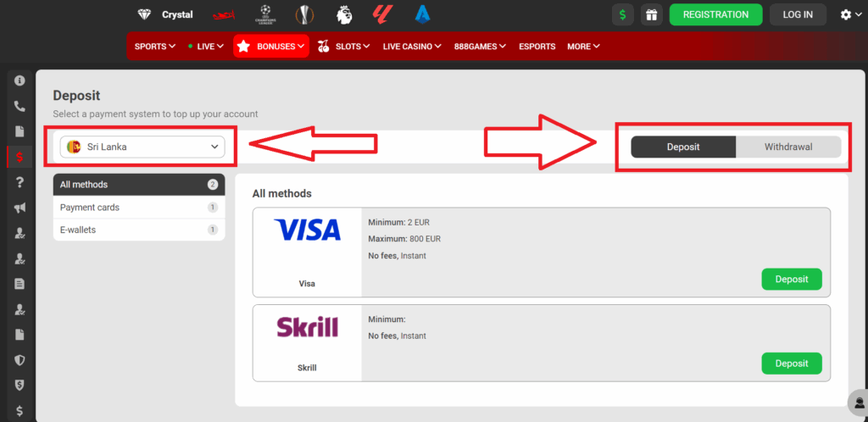Open the support chat avatar icon
868x422 pixels.
859,402
